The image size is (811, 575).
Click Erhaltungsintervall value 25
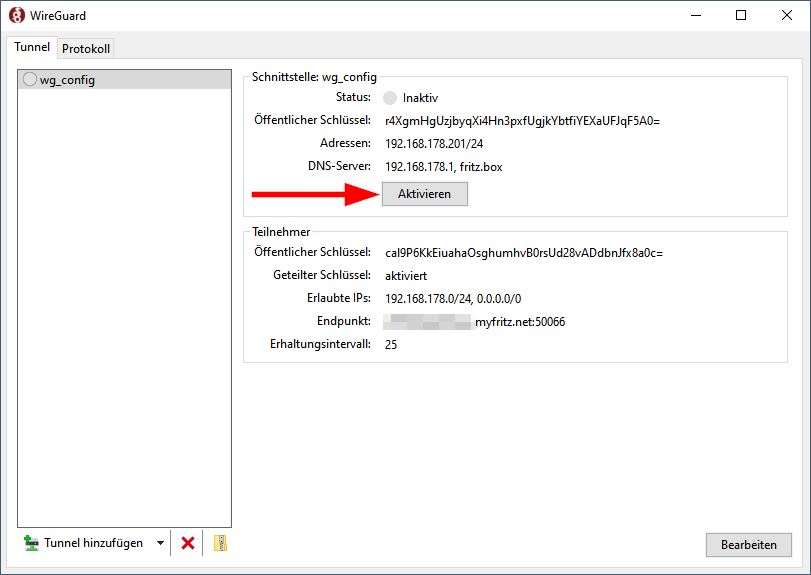391,344
